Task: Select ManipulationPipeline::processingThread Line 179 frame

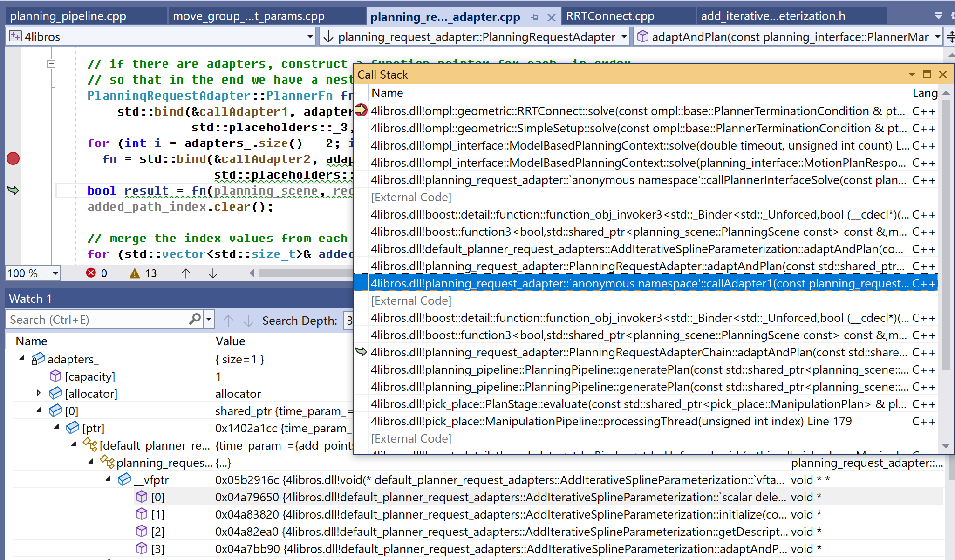Action: (646, 421)
